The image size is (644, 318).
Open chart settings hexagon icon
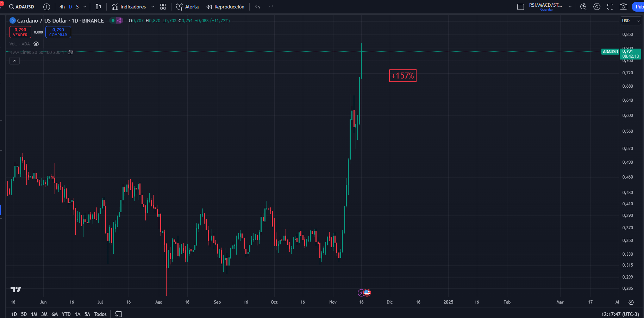(x=596, y=7)
